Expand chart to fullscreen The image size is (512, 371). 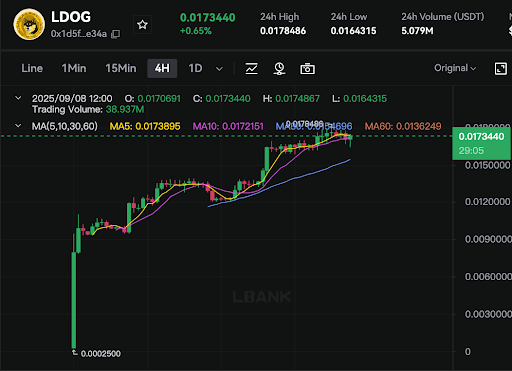point(501,68)
